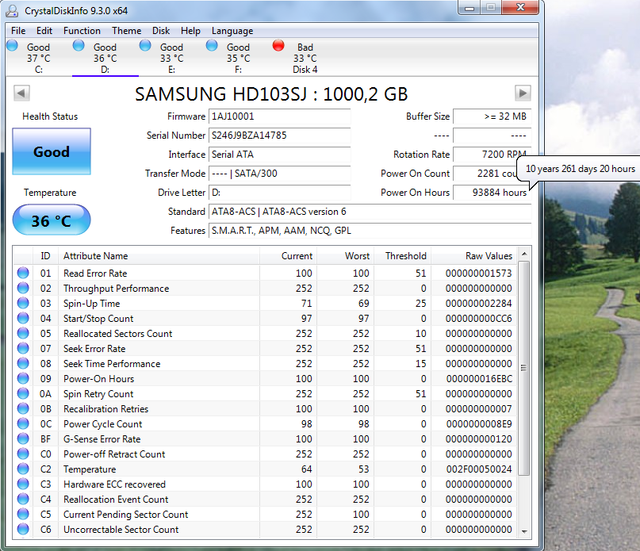Open the Theme menu
Image resolution: width=640 pixels, height=551 pixels.
pyautogui.click(x=127, y=31)
